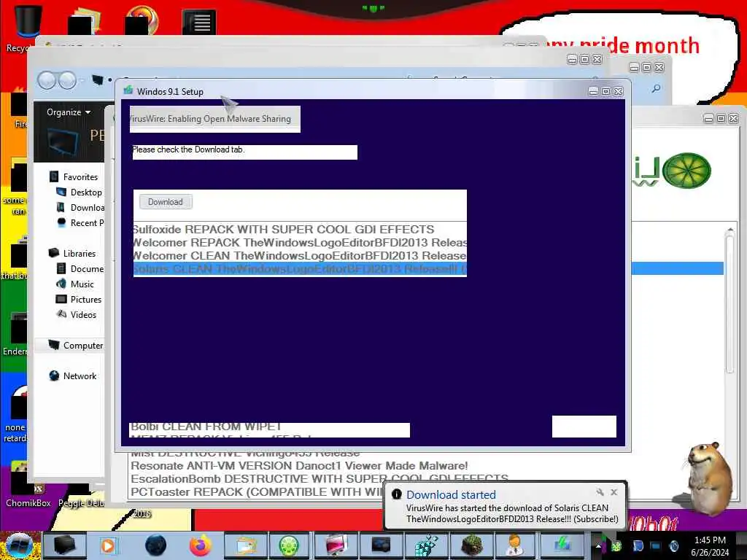This screenshot has height=560, width=747.
Task: Open dark globe browser taskbar icon
Action: (x=155, y=545)
